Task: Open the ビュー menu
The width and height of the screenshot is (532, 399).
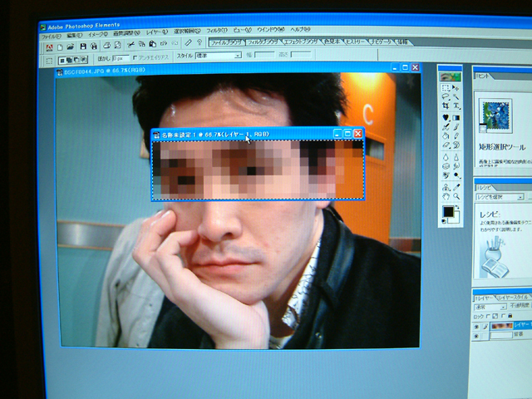Action: [x=242, y=30]
